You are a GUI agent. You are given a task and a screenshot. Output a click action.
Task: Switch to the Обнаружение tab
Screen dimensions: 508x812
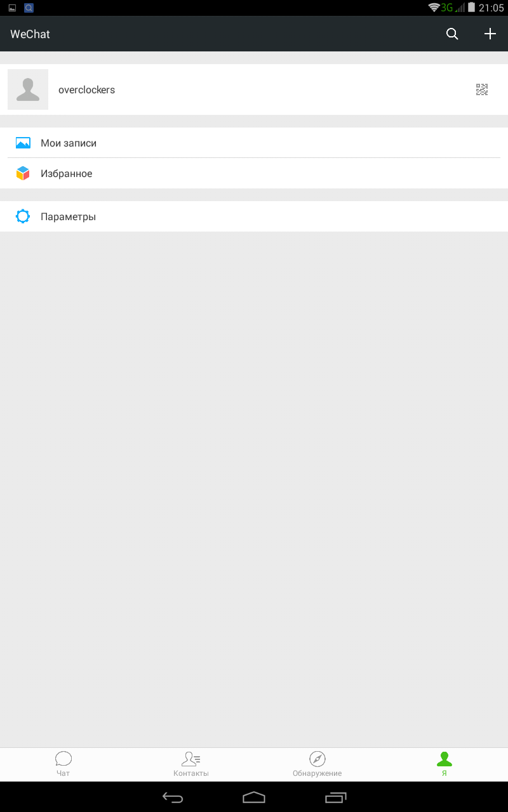click(x=317, y=764)
